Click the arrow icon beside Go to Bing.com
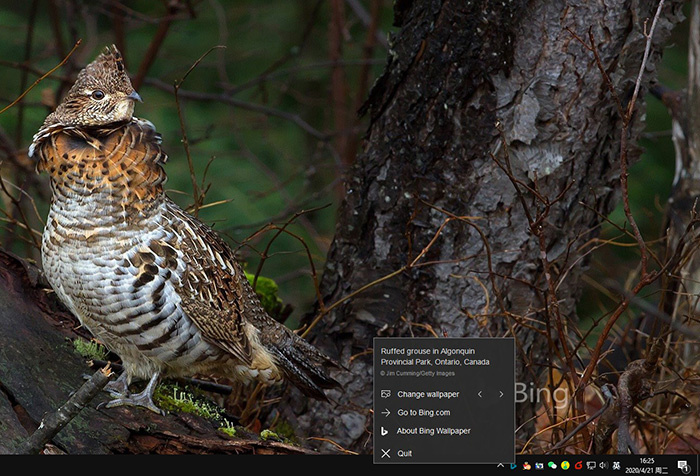 coord(385,412)
